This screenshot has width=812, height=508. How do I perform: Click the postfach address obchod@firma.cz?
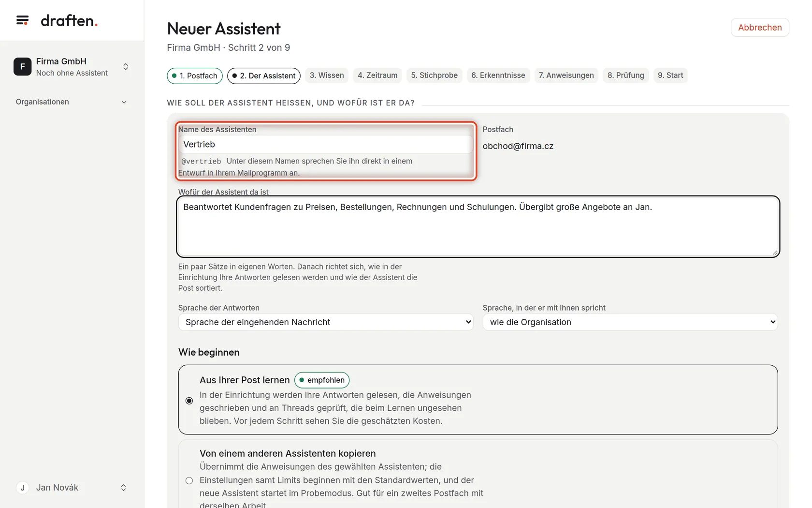(518, 146)
